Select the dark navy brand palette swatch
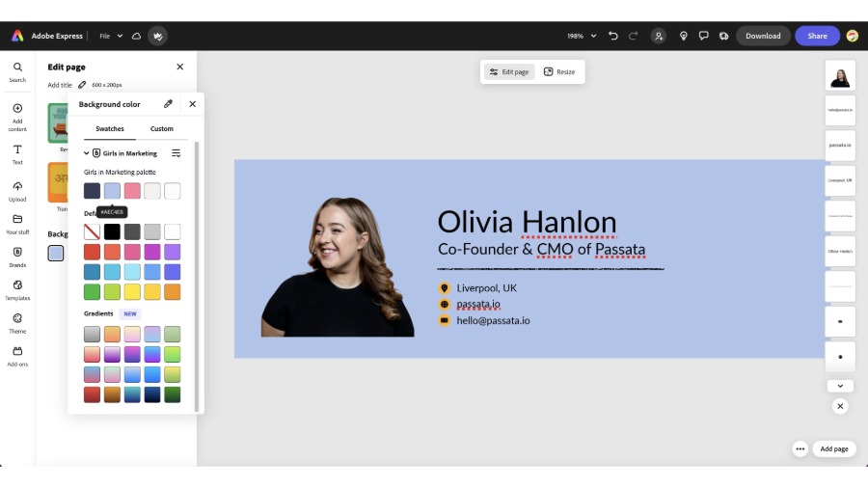The height and width of the screenshot is (488, 868). click(92, 191)
